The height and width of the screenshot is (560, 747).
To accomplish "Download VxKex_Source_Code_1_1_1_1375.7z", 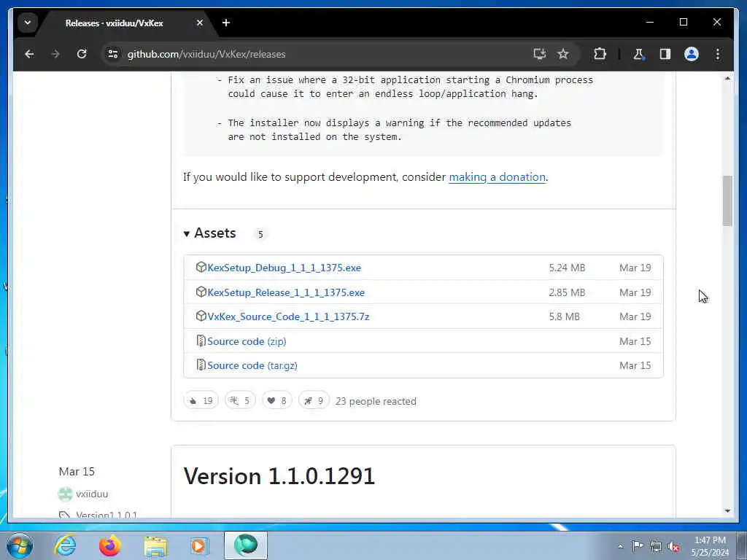I will click(288, 316).
